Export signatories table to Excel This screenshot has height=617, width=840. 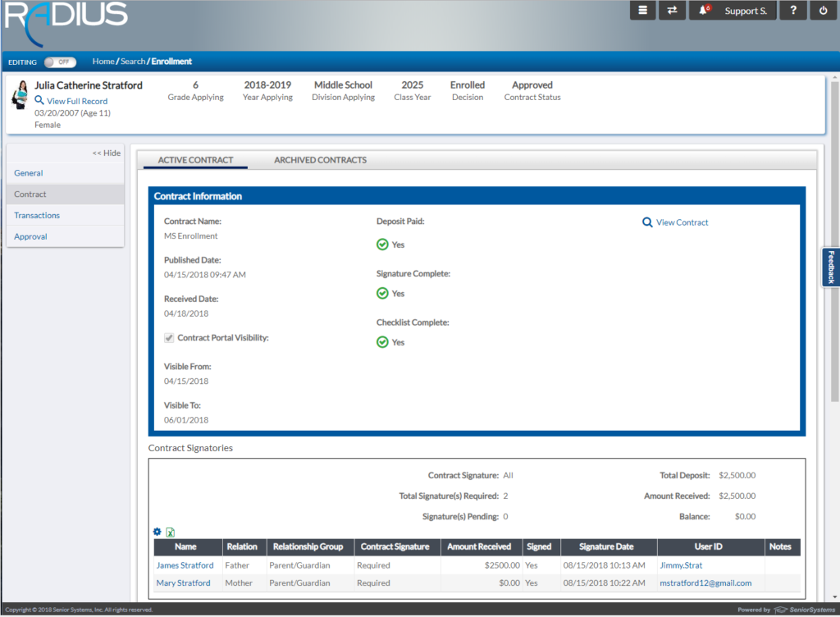[x=171, y=532]
